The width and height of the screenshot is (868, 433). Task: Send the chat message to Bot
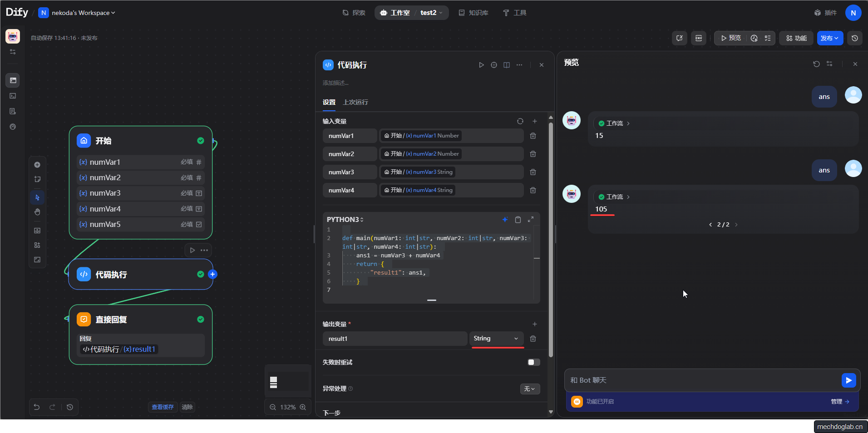[x=848, y=380]
